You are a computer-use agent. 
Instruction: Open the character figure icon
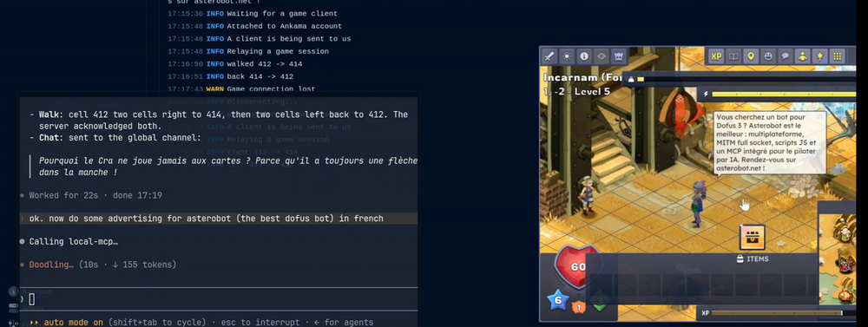coord(802,56)
